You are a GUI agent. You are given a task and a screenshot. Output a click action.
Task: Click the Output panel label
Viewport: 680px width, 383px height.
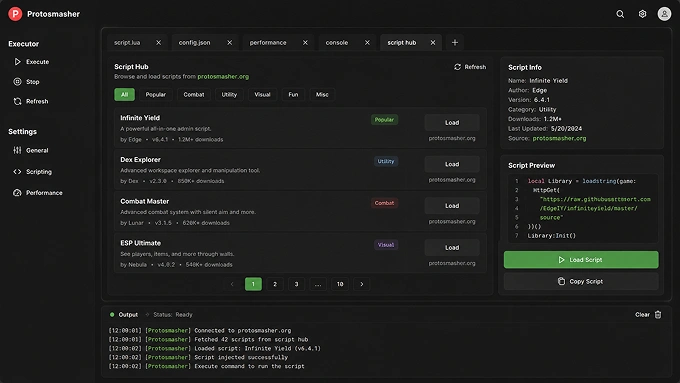click(x=128, y=315)
